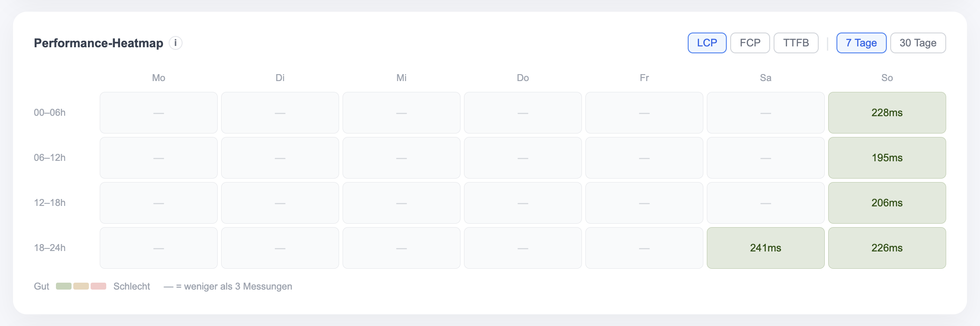Click the 206ms cell for Sonntag

[887, 202]
